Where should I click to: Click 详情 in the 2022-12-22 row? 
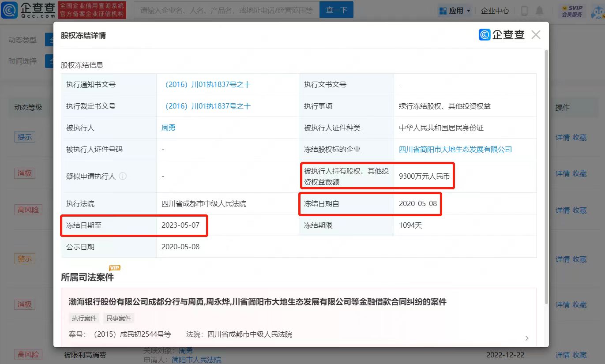tap(563, 355)
